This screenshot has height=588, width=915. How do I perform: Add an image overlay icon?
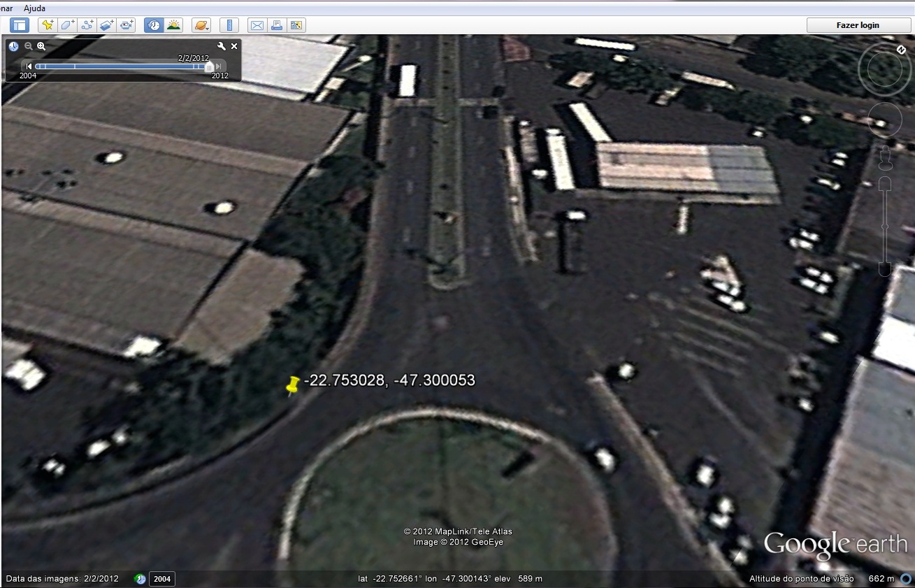point(107,25)
